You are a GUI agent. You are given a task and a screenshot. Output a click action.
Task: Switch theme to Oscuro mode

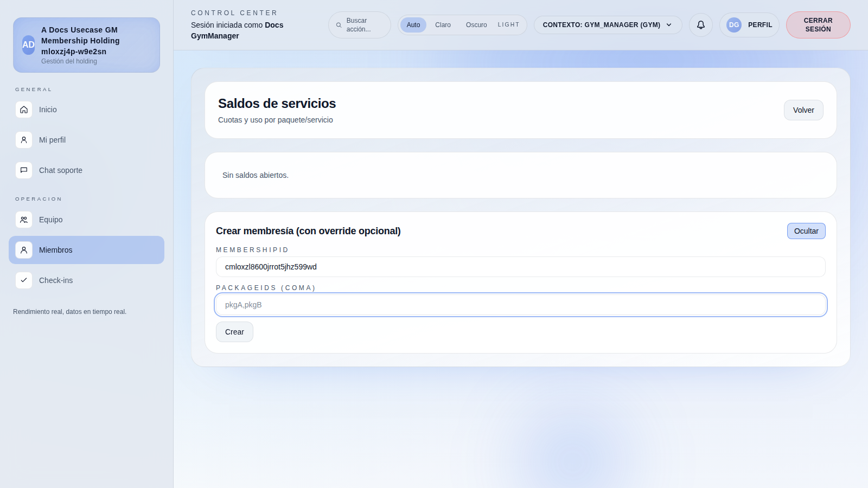click(476, 25)
